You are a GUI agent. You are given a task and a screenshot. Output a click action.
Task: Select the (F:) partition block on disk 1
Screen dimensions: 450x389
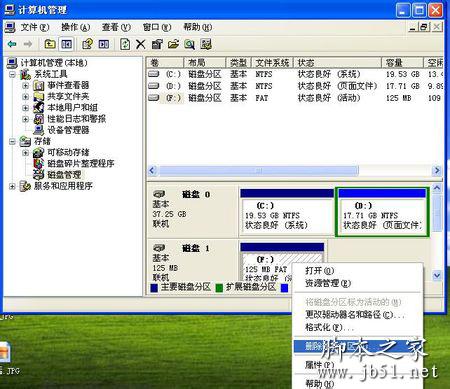tap(282, 262)
